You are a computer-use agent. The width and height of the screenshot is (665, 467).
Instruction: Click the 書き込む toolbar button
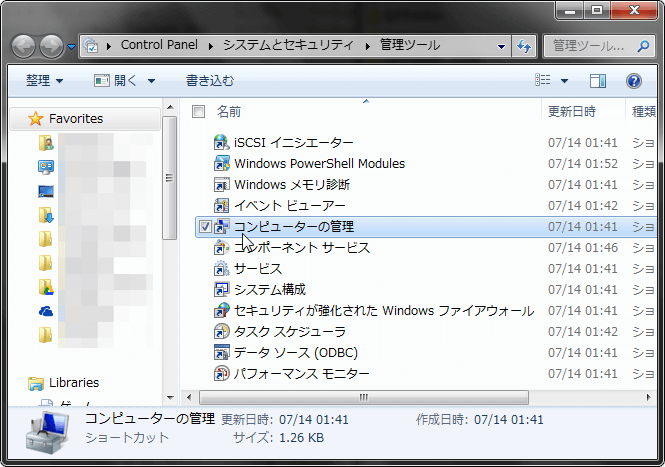pos(210,81)
